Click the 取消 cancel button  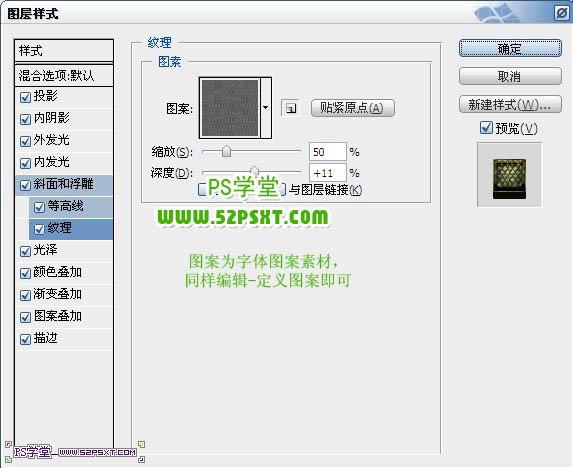pos(510,76)
